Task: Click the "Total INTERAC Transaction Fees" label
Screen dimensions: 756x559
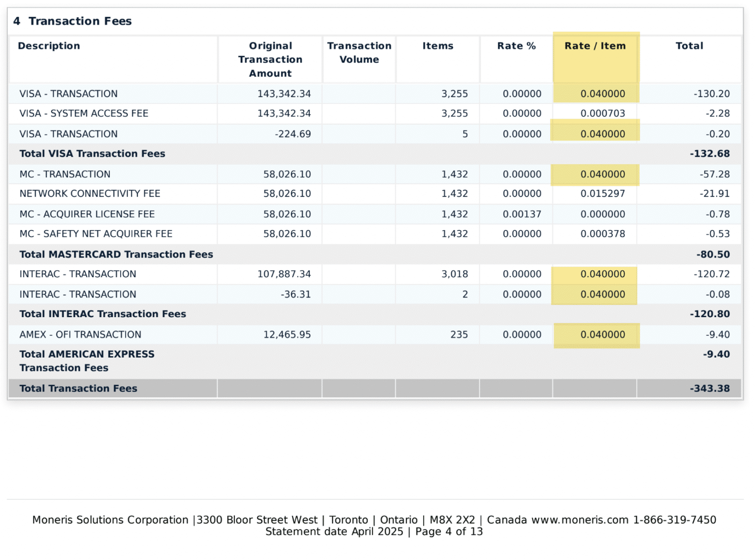Action: click(102, 314)
